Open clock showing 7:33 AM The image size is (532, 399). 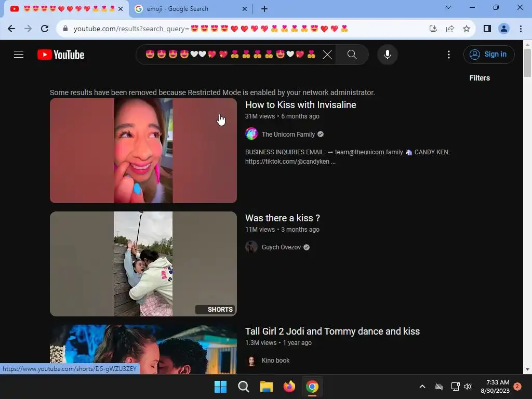click(495, 387)
